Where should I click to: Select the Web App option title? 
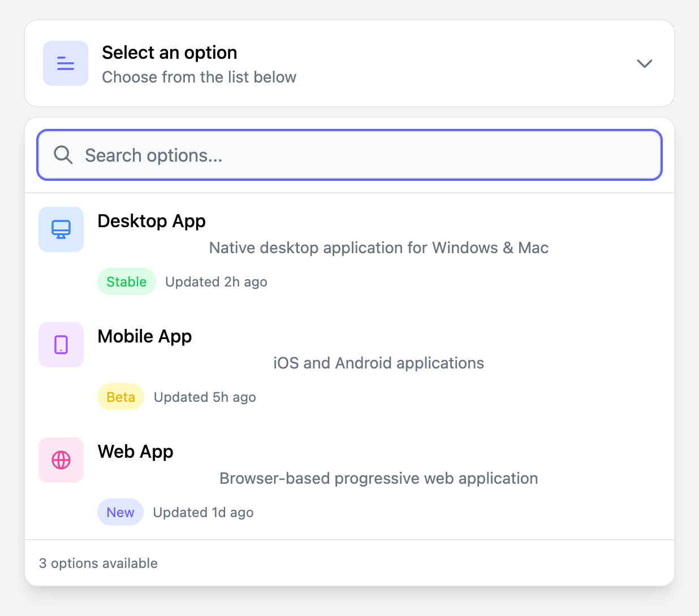pyautogui.click(x=136, y=452)
